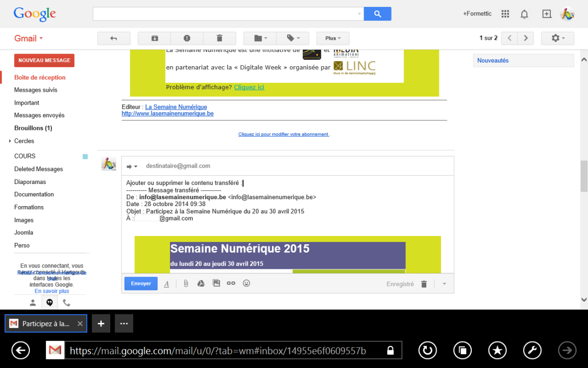
Task: Click the browser back arrow
Action: click(21, 350)
